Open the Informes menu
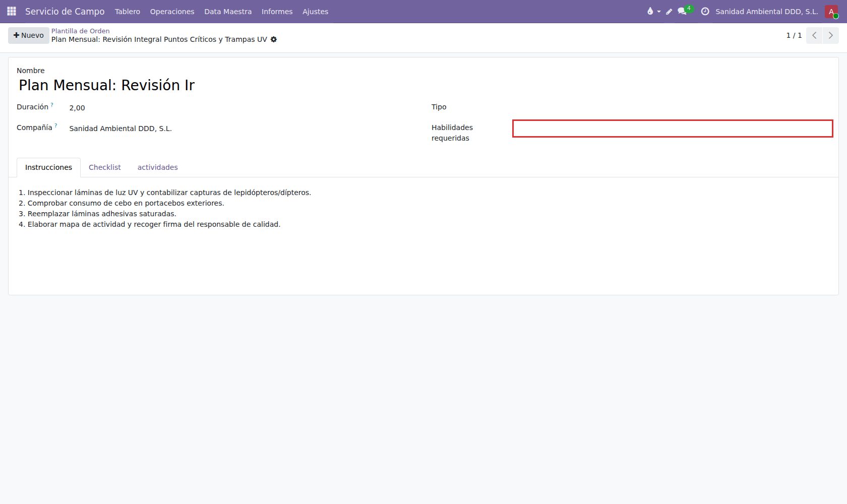The height and width of the screenshot is (504, 847). (277, 12)
